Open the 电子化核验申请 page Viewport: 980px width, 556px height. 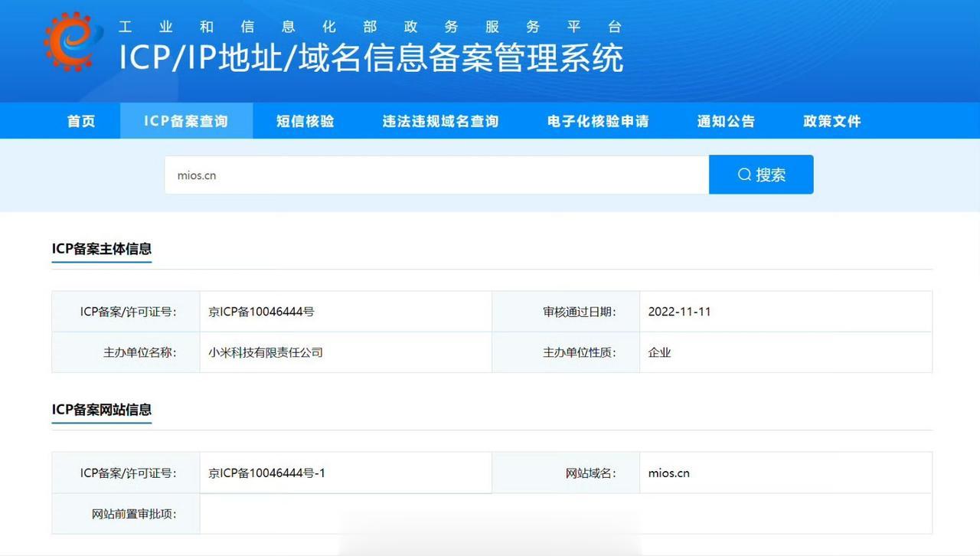pyautogui.click(x=598, y=120)
